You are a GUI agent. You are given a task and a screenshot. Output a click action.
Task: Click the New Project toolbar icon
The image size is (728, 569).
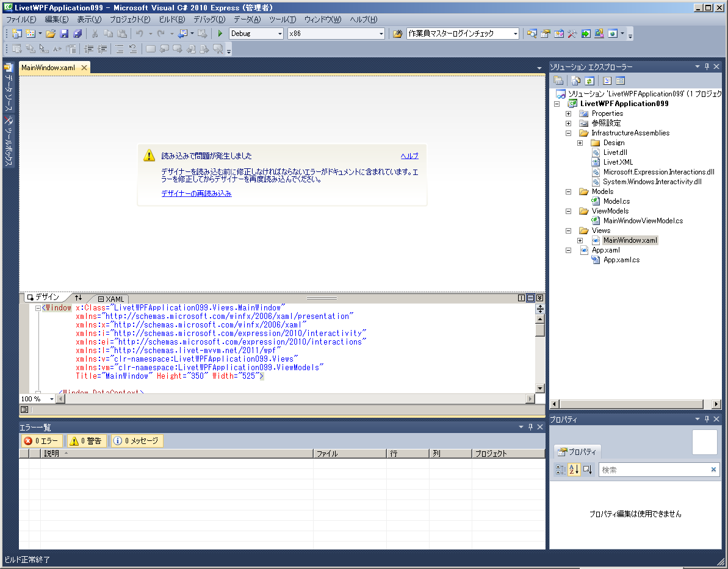point(17,34)
